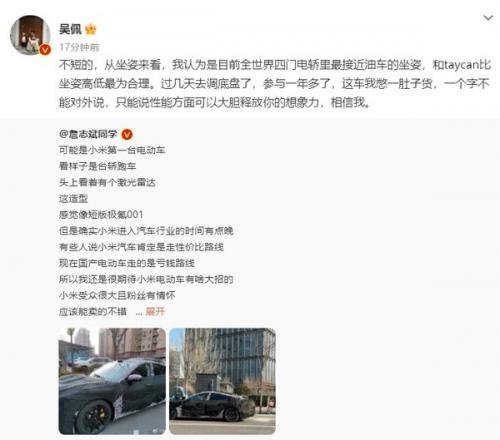Click quoted line 现在国产电动车走的是亏钱路线
This screenshot has height=440, width=500.
(x=127, y=263)
